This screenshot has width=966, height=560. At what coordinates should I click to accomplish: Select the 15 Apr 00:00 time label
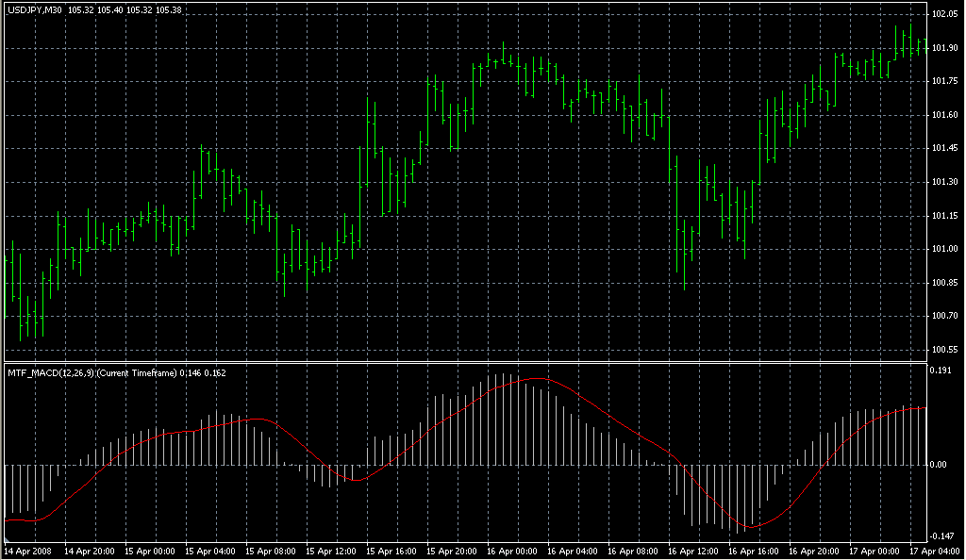pyautogui.click(x=151, y=550)
